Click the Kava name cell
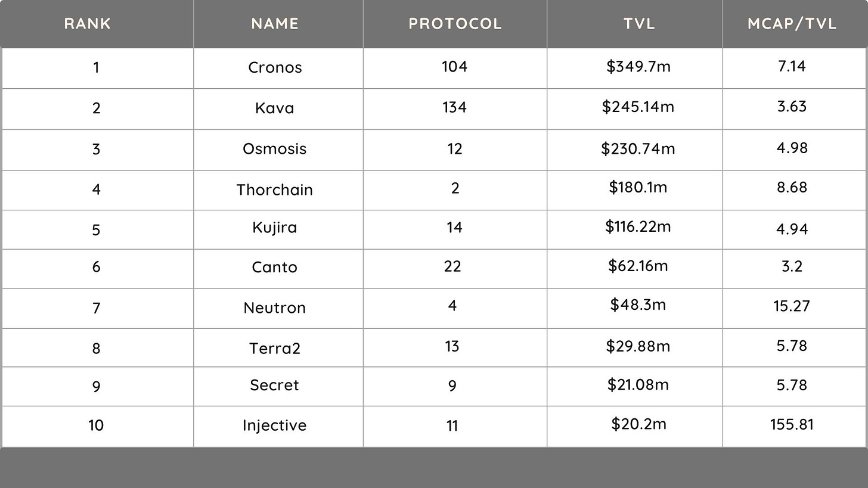 click(x=275, y=108)
